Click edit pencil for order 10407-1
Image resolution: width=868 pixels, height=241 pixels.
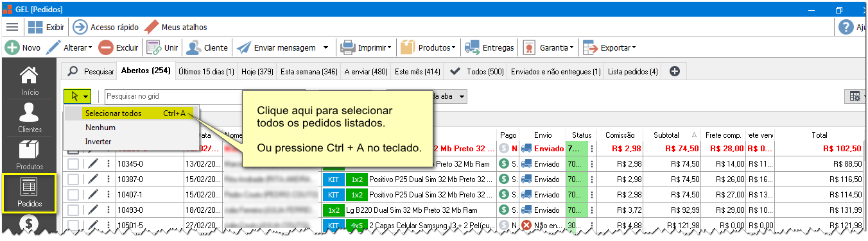coord(93,195)
